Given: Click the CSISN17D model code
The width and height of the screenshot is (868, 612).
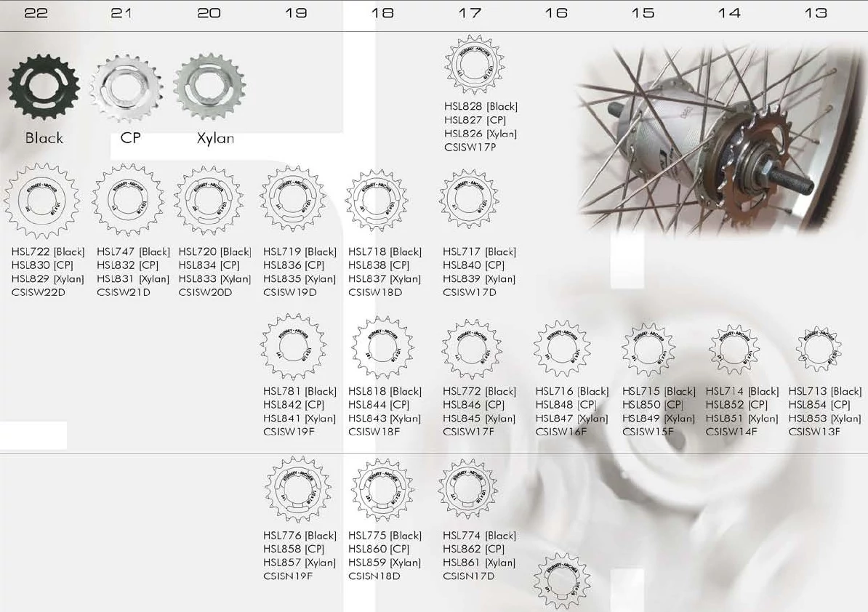Looking at the screenshot, I should coord(470,576).
